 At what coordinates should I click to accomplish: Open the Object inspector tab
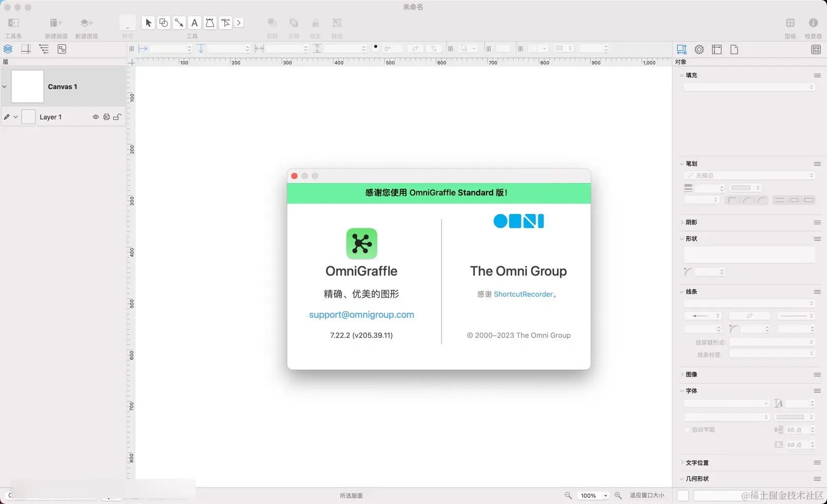682,49
